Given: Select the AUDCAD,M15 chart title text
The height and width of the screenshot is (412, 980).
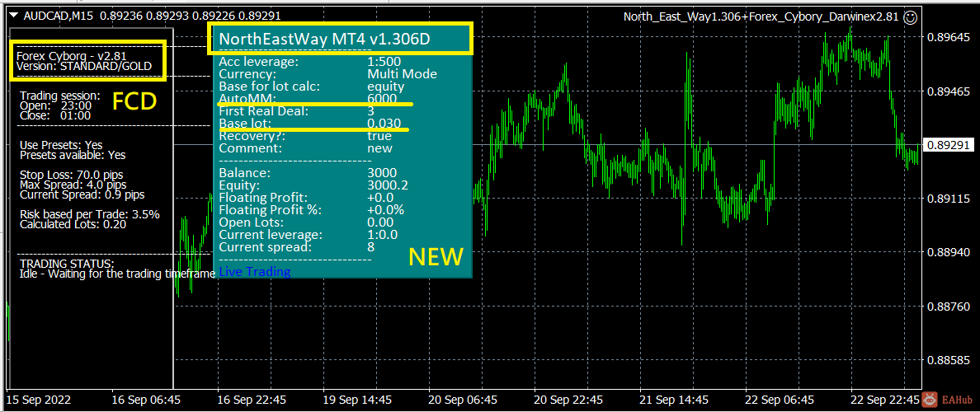Looking at the screenshot, I should (x=58, y=16).
